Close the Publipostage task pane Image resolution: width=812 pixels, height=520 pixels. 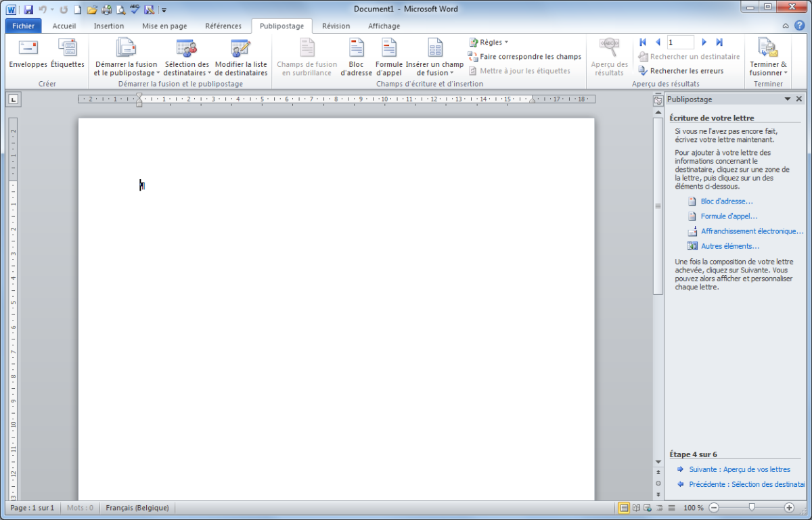coord(799,99)
